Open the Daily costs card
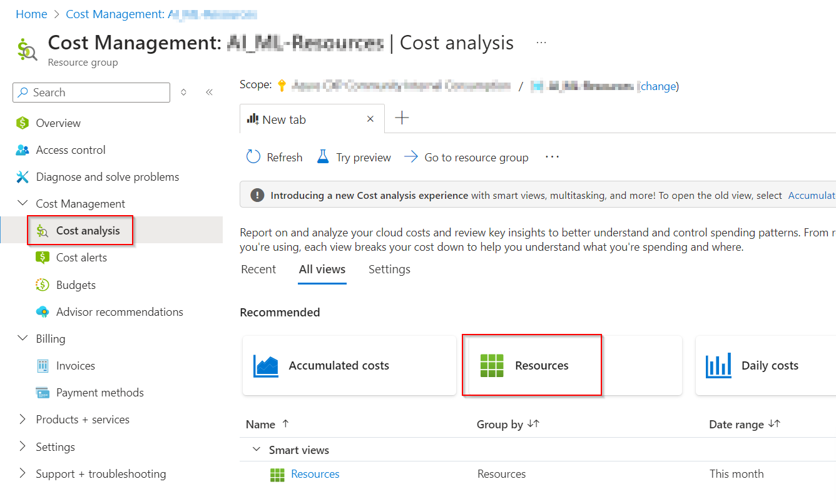Viewport: 836px width, 504px height. tap(765, 366)
